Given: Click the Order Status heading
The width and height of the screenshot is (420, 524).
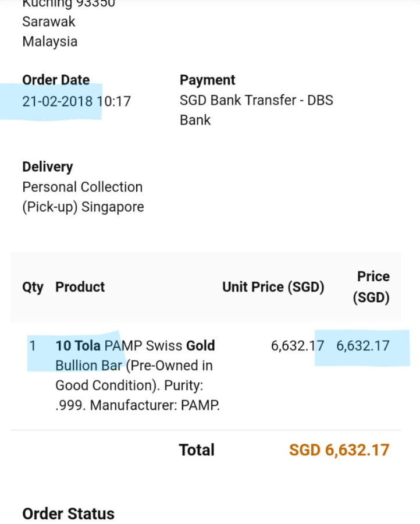Looking at the screenshot, I should click(x=68, y=514).
